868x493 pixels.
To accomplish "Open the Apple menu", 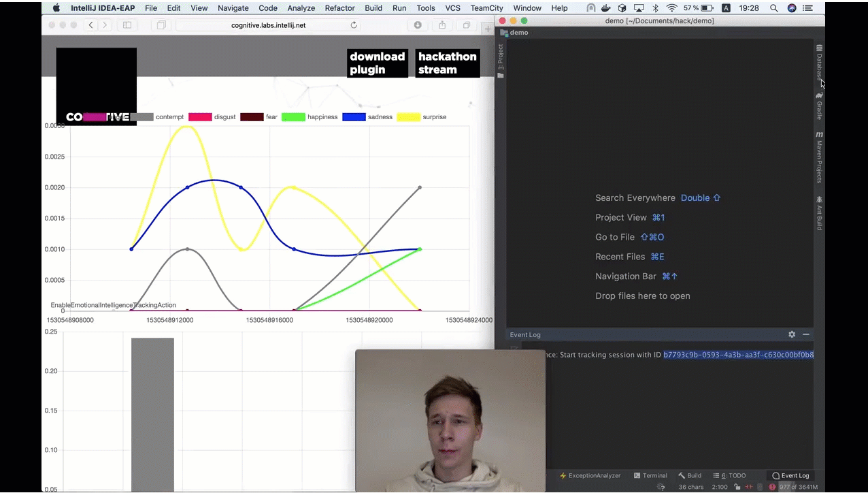I will click(x=56, y=8).
